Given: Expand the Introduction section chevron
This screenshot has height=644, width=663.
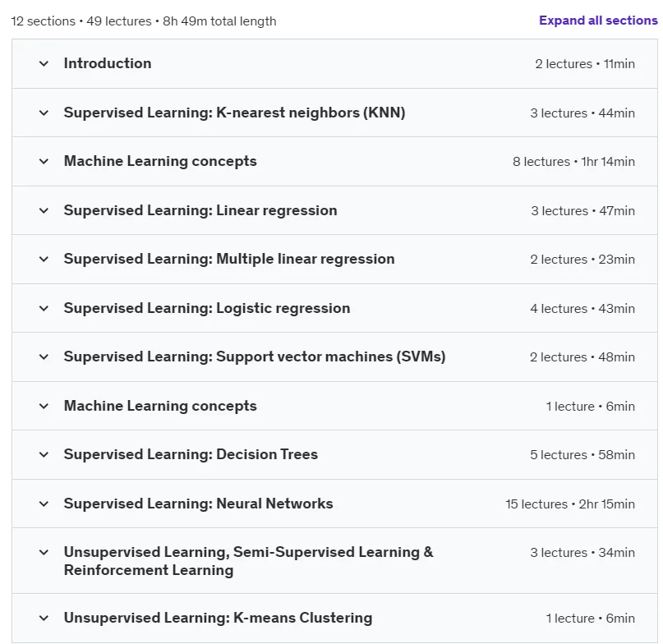Looking at the screenshot, I should [x=44, y=64].
